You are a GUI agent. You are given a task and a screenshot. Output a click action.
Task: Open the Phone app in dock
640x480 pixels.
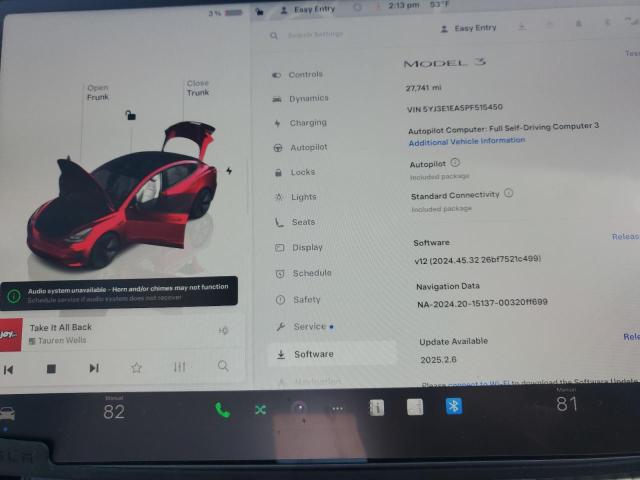222,410
